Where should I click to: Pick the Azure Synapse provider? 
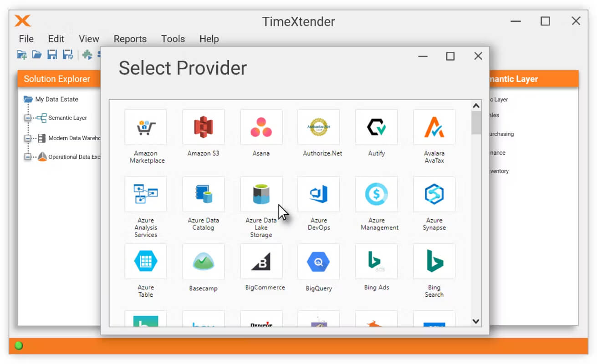coord(434,194)
